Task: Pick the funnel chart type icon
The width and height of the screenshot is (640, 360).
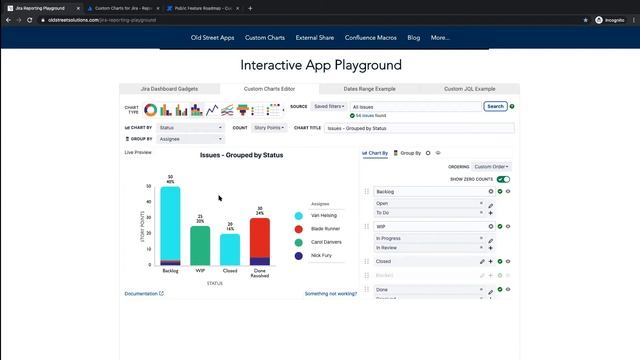Action: [243, 109]
